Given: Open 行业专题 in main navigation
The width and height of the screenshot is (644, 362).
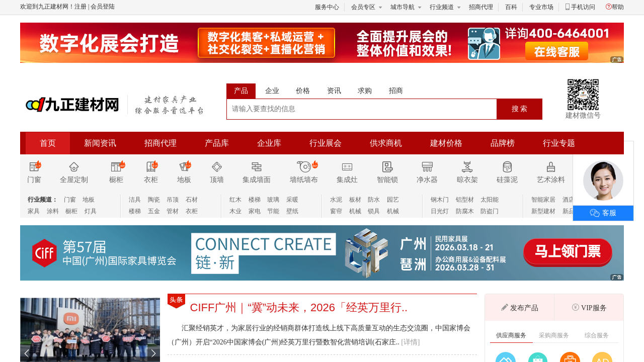Looking at the screenshot, I should (x=559, y=143).
